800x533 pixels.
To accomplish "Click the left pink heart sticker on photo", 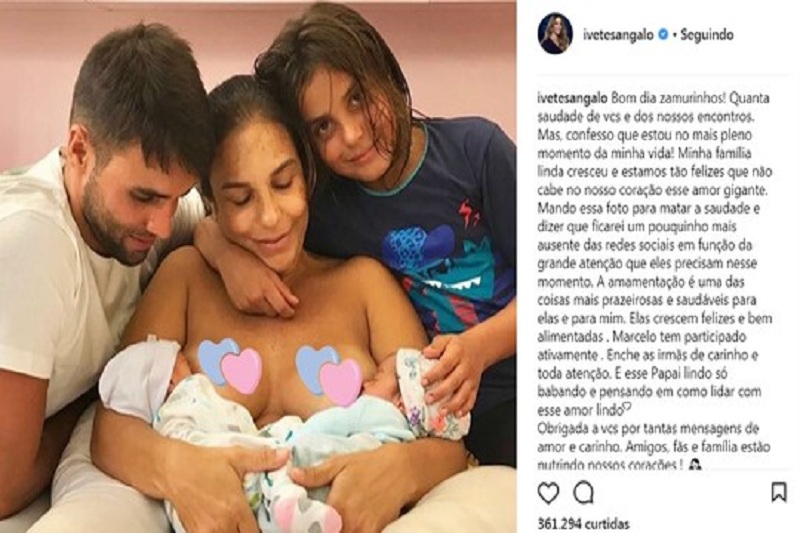I will click(242, 370).
